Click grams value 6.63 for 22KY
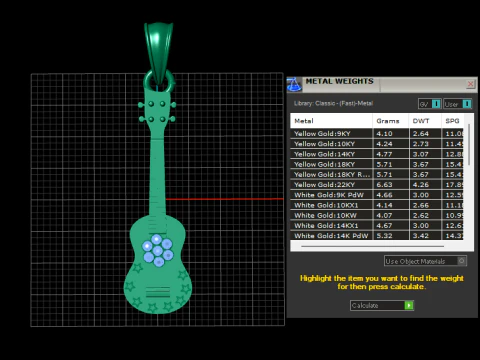480x360 pixels. tap(384, 185)
